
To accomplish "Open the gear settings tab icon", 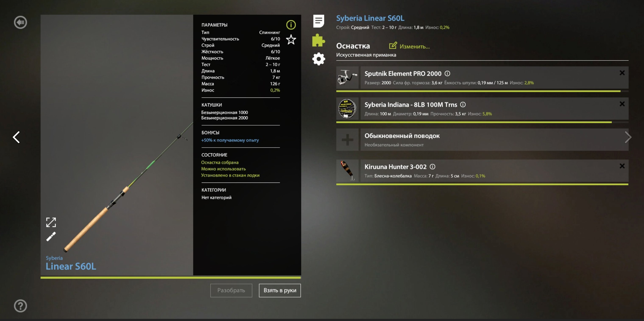I will [x=318, y=59].
